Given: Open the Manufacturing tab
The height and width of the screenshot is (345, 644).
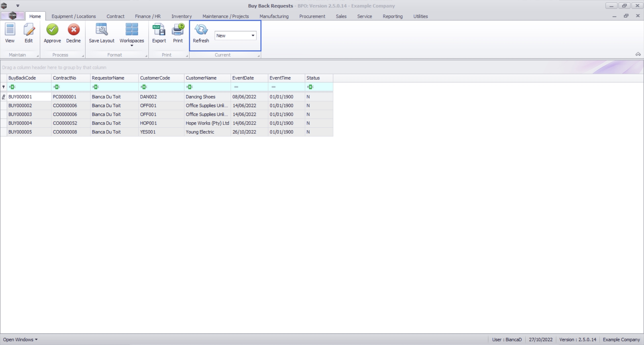Looking at the screenshot, I should point(274,16).
